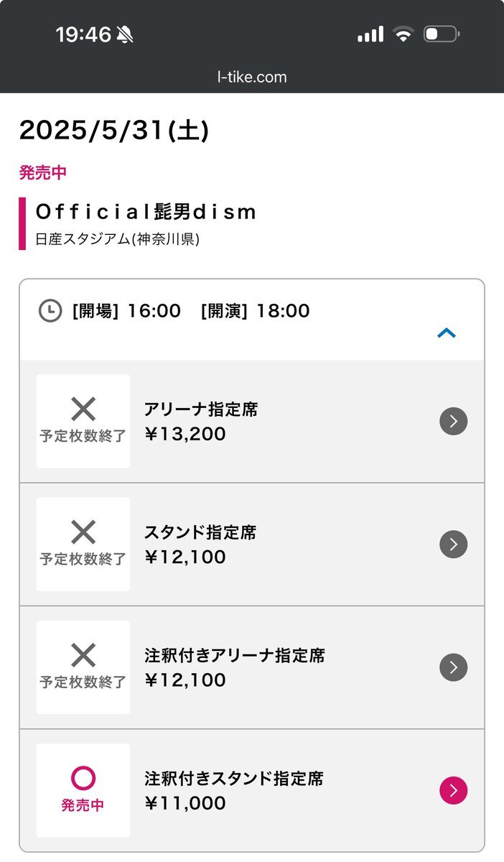Choose 注釈付きスタンド指定席 ¥11,000 ticket
This screenshot has height=862, width=504.
pos(252,790)
